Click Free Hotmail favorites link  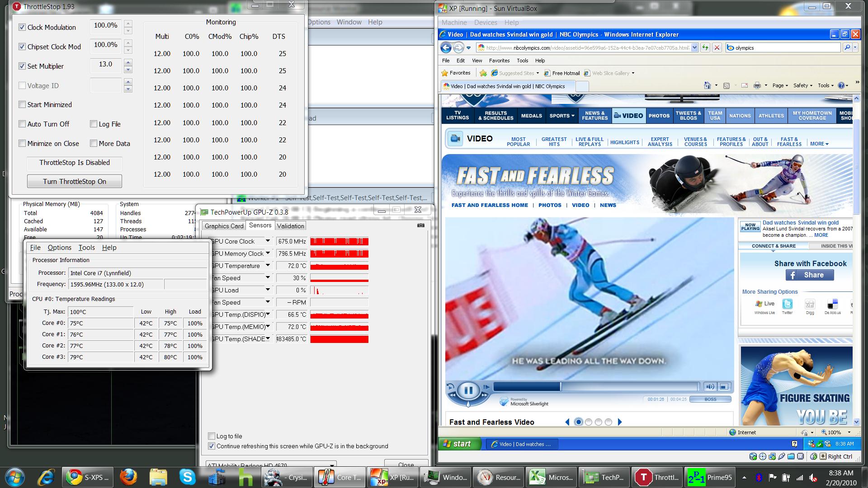coord(562,73)
